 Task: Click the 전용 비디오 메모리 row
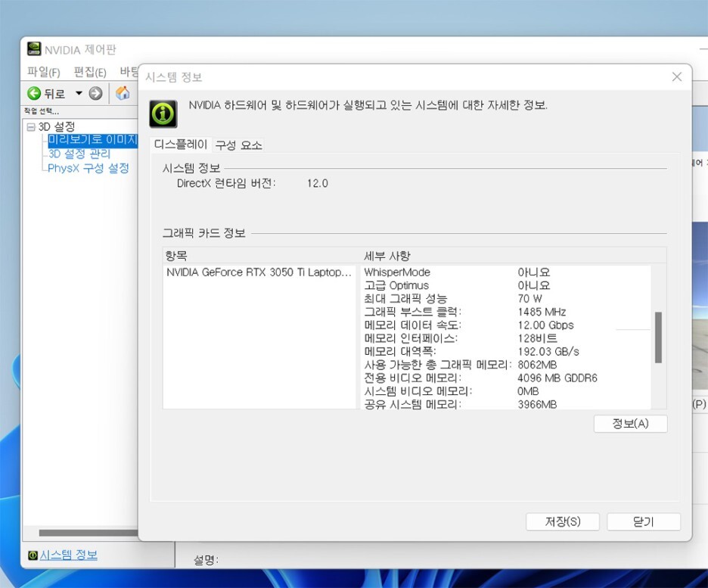pyautogui.click(x=507, y=378)
